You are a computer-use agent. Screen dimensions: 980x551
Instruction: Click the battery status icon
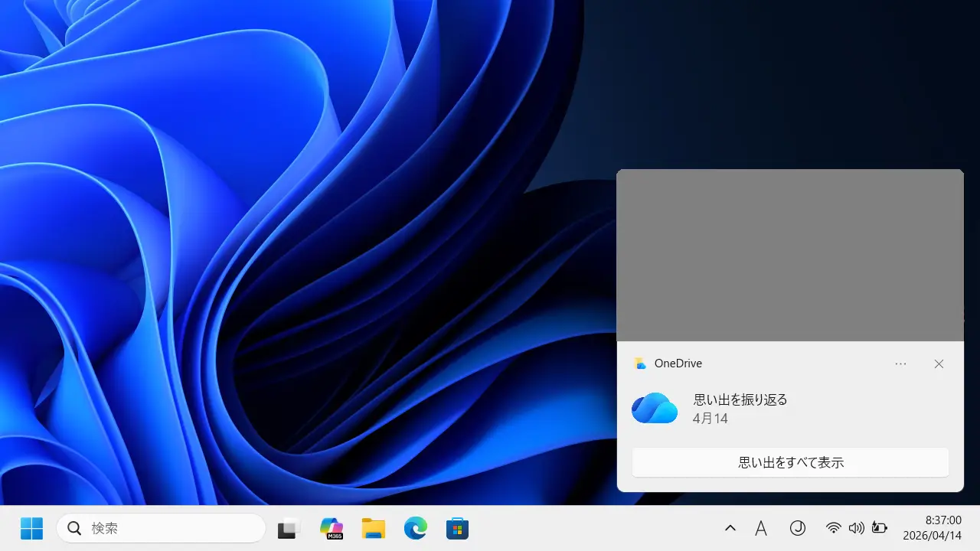point(879,528)
